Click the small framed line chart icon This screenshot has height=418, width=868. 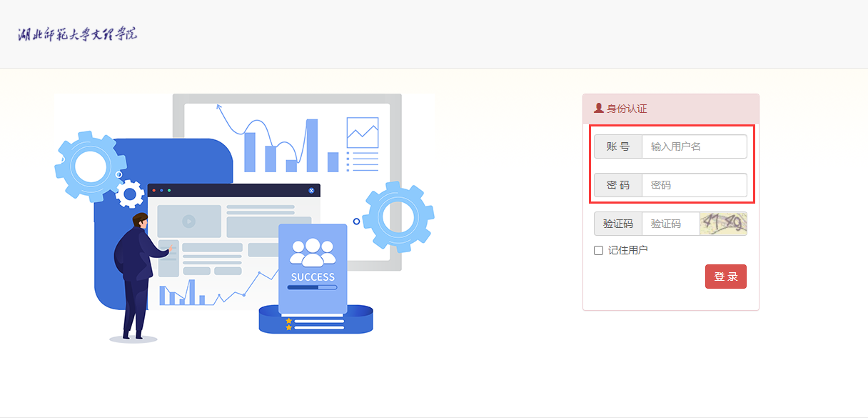coord(362,132)
